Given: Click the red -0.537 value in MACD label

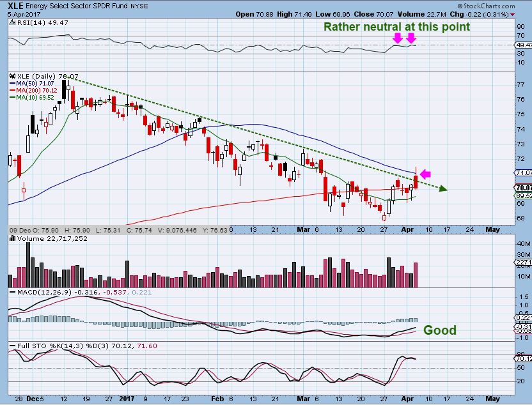Looking at the screenshot, I should click(115, 292).
